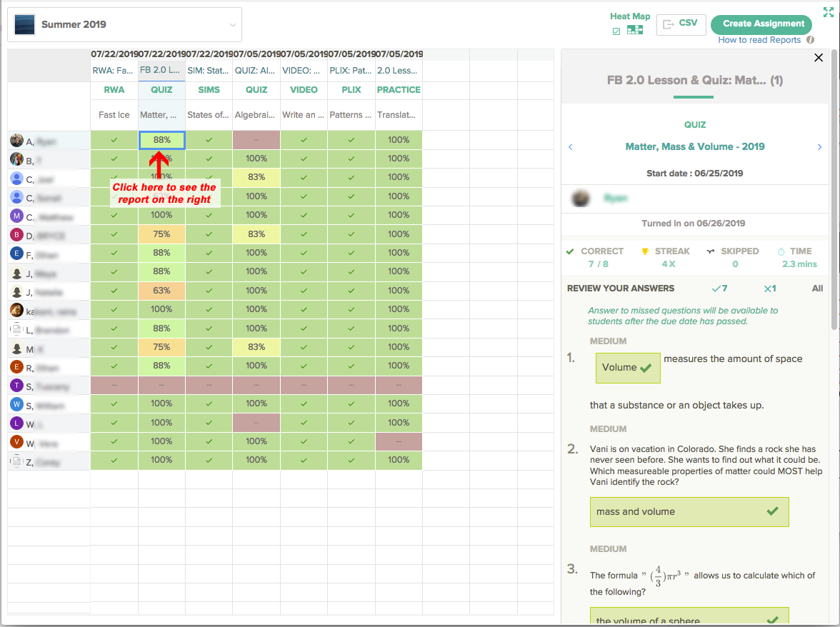Viewport: 840px width, 627px height.
Task: Click the VIDEO: ... assignment header
Action: click(304, 70)
